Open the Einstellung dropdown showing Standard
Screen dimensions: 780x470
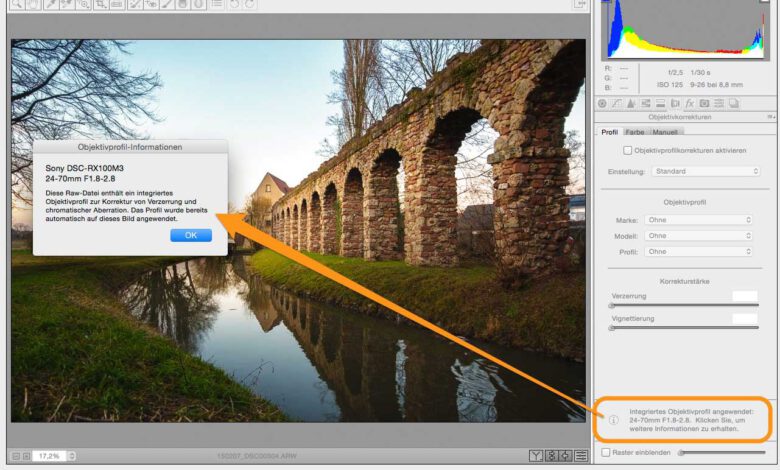coord(704,172)
